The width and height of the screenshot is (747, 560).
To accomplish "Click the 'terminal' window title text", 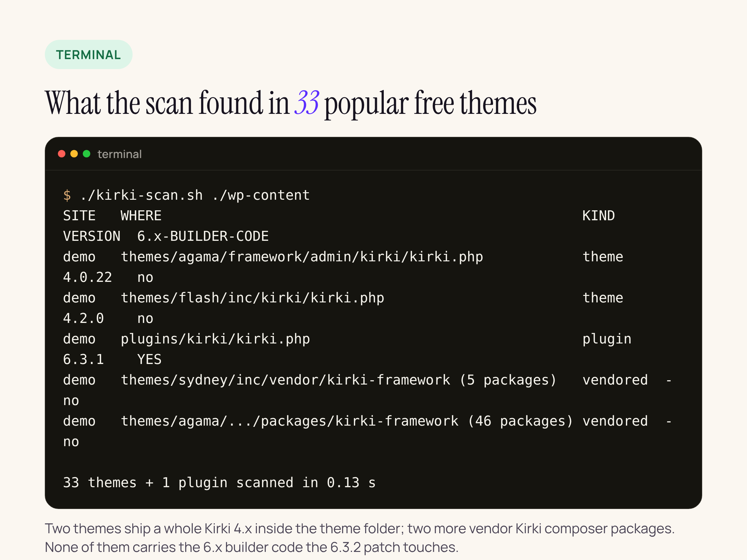I will coord(120,154).
